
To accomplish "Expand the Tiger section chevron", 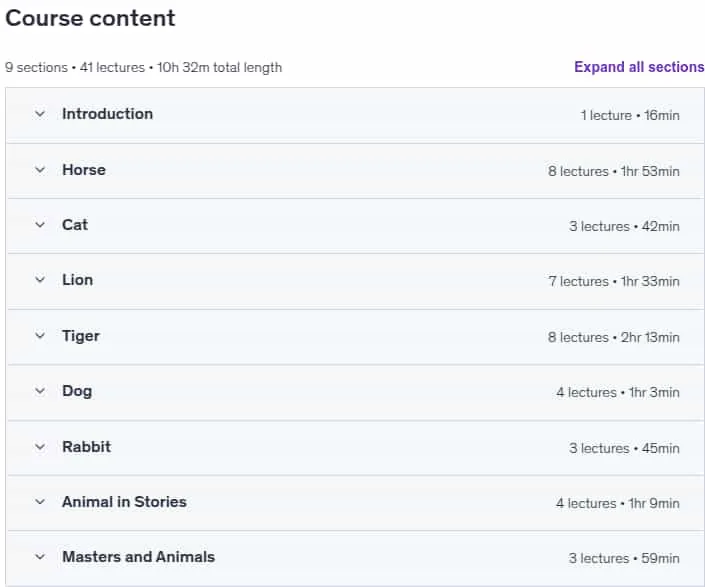I will pyautogui.click(x=40, y=336).
